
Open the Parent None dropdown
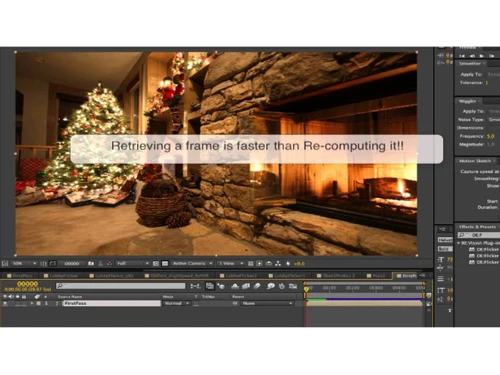point(267,303)
